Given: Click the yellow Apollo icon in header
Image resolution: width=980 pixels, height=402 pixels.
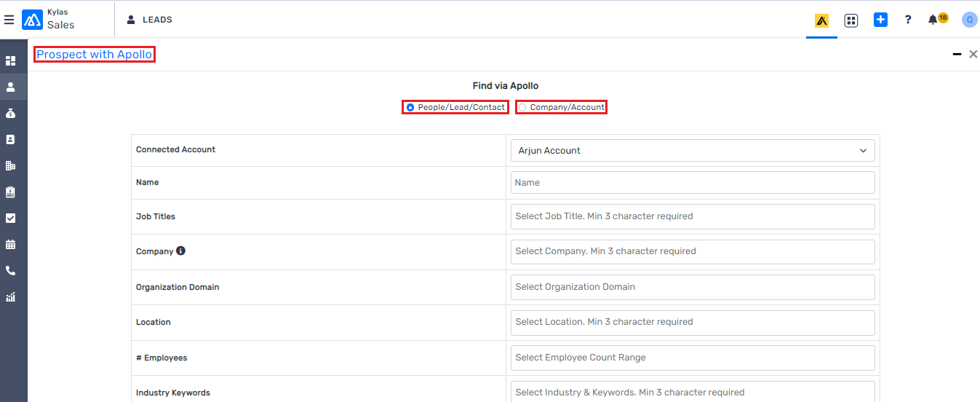Looking at the screenshot, I should [821, 20].
